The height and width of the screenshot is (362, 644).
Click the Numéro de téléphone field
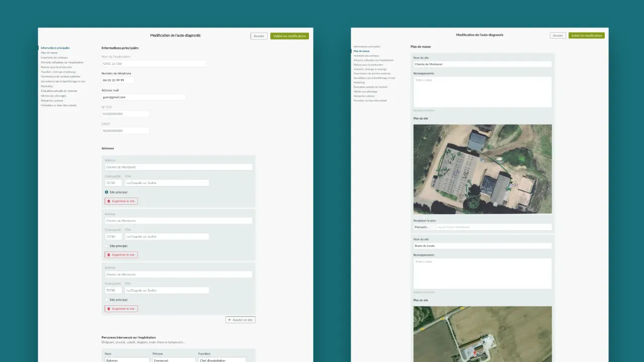(118, 80)
